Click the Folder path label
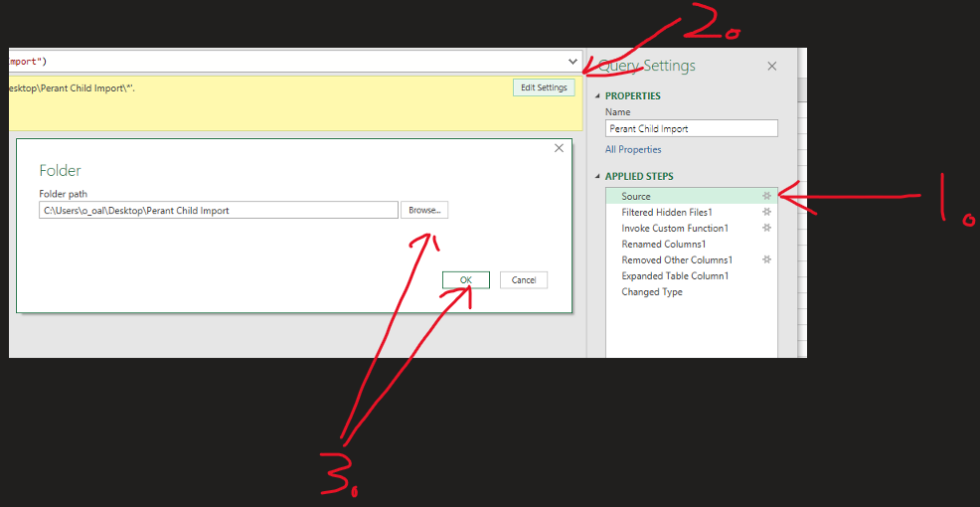 coord(64,194)
